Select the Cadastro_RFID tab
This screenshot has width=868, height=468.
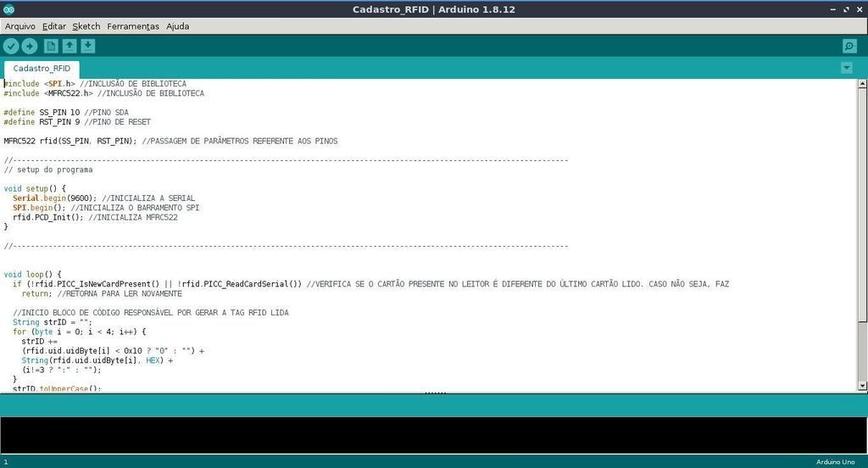(42, 69)
